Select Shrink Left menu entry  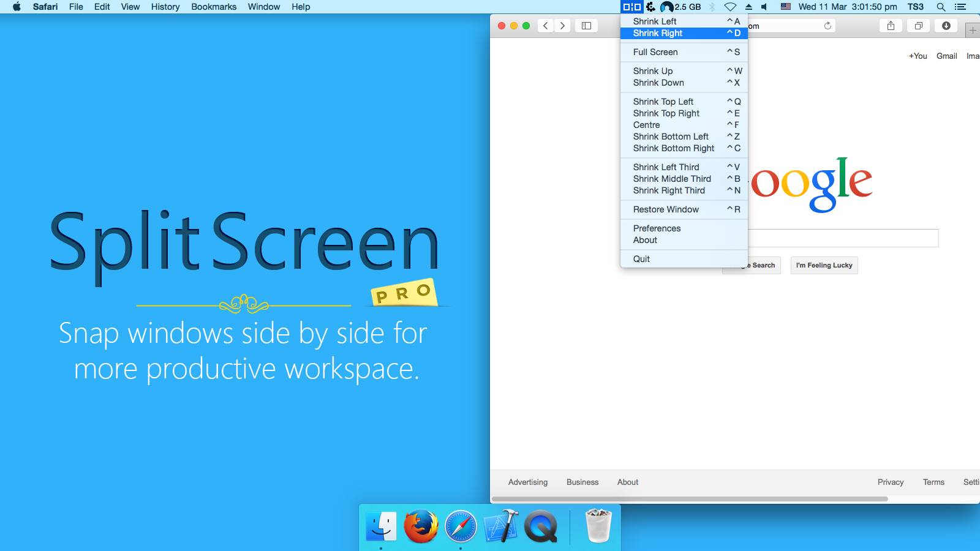[x=684, y=21]
